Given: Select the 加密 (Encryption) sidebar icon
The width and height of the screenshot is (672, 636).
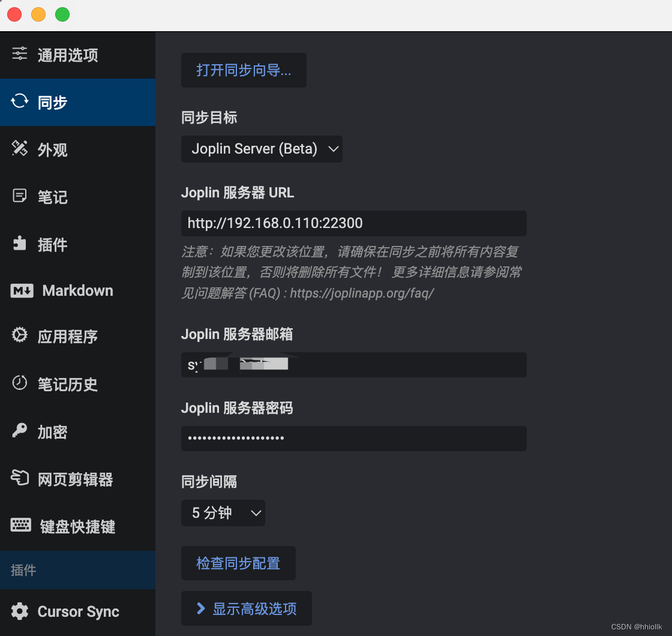Looking at the screenshot, I should coord(19,431).
